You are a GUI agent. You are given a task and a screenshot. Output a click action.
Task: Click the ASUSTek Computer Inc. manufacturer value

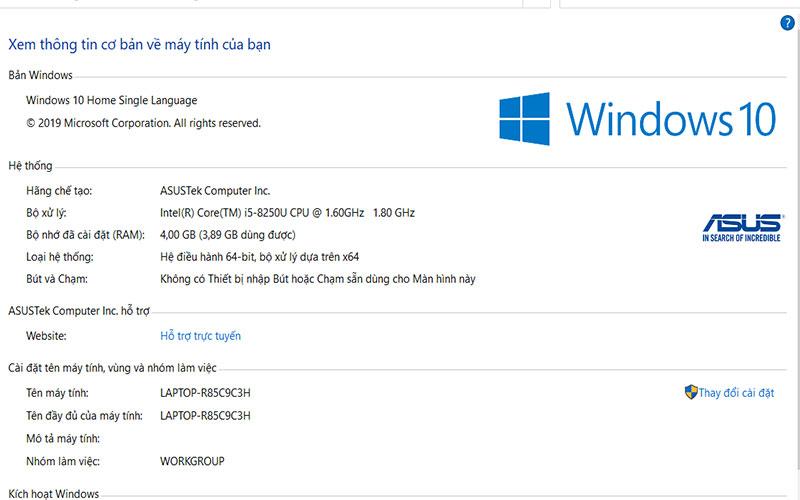point(215,191)
